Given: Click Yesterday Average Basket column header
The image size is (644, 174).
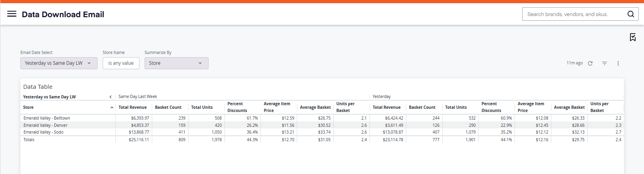Looking at the screenshot, I should 569,107.
